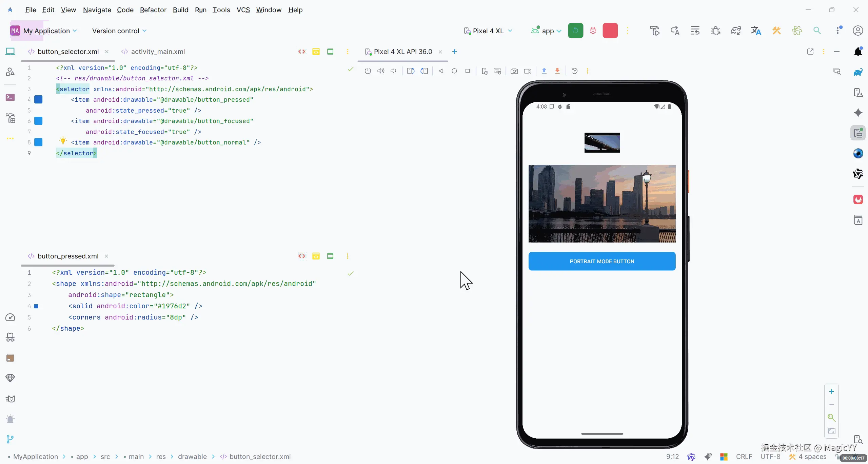The width and height of the screenshot is (868, 464).
Task: Rotate emulator left using rotate icon
Action: pos(411,71)
